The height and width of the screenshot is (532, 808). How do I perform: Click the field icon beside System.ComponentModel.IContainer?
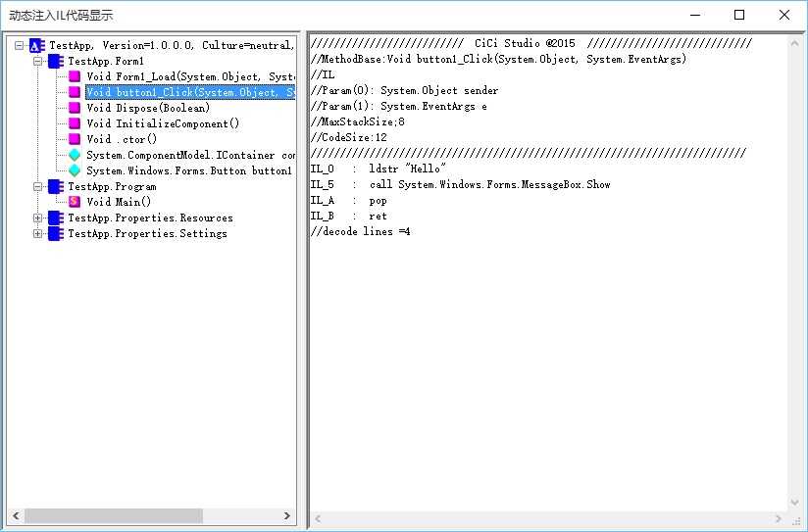point(75,155)
